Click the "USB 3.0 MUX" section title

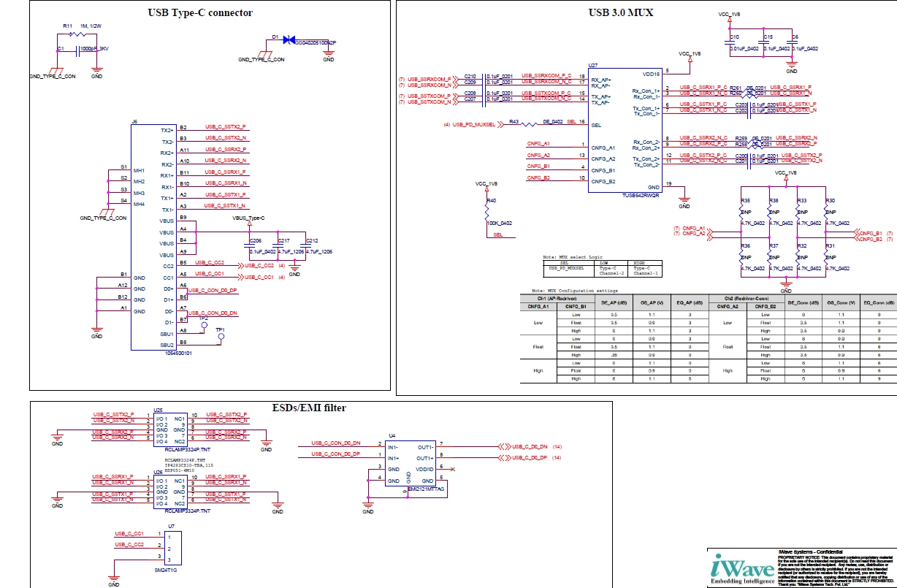[x=621, y=12]
